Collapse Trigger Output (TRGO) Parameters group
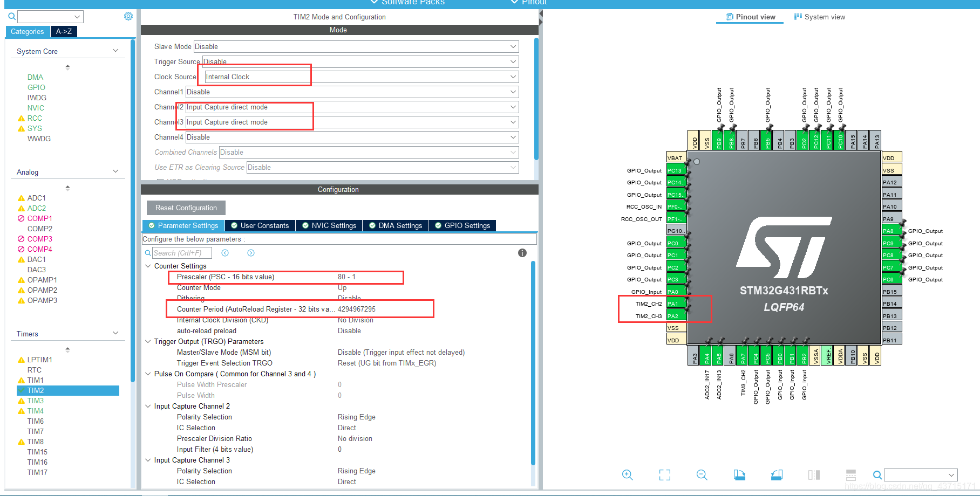Image resolution: width=980 pixels, height=496 pixels. tap(148, 341)
